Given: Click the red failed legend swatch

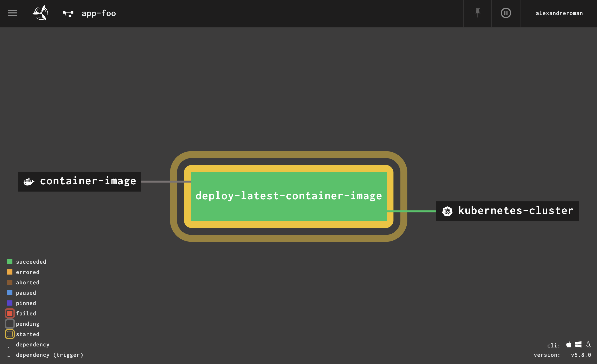Looking at the screenshot, I should point(10,313).
